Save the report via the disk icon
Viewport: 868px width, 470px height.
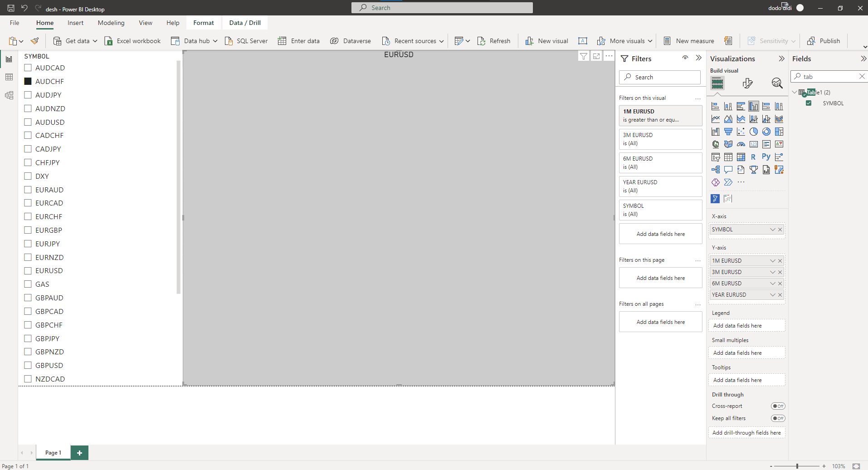click(x=11, y=8)
